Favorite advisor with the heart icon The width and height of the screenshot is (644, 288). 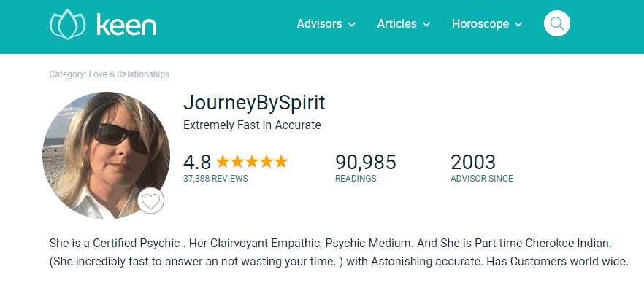(x=150, y=201)
